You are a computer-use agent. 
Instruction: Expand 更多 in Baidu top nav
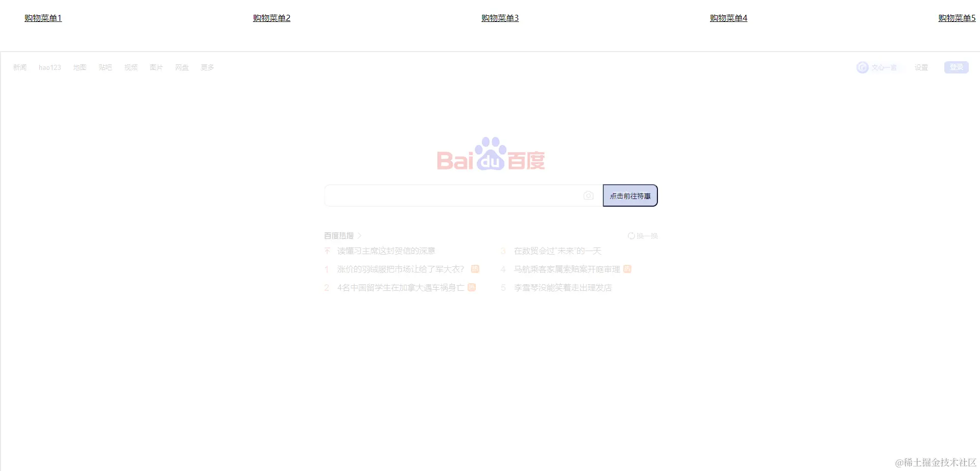207,67
